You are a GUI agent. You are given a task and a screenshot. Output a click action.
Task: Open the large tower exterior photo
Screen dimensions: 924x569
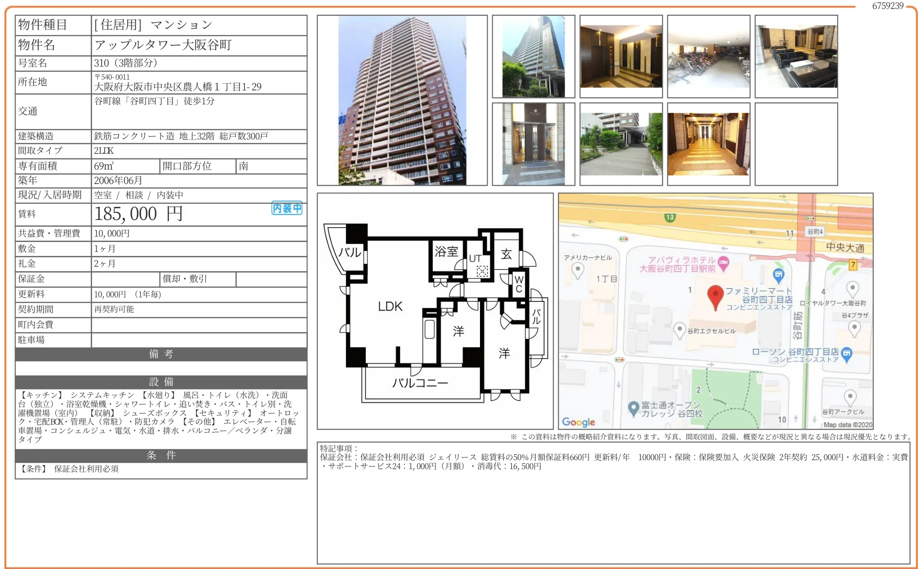click(x=402, y=100)
